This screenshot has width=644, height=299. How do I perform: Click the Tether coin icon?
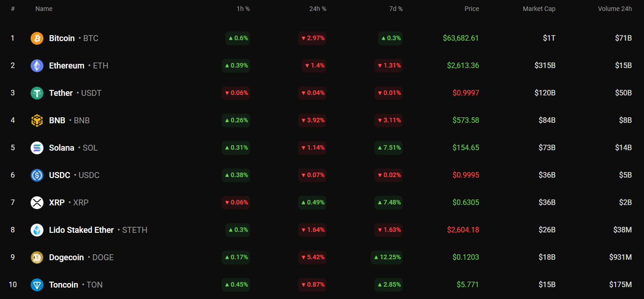pyautogui.click(x=37, y=93)
